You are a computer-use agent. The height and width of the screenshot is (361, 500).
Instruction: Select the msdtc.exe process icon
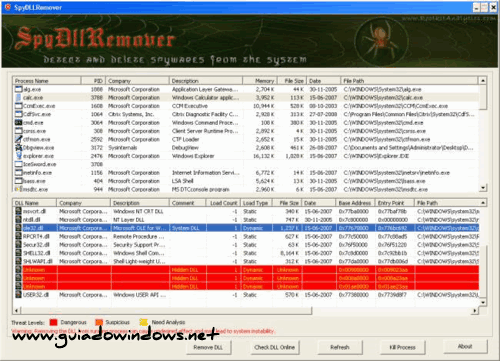tap(18, 189)
